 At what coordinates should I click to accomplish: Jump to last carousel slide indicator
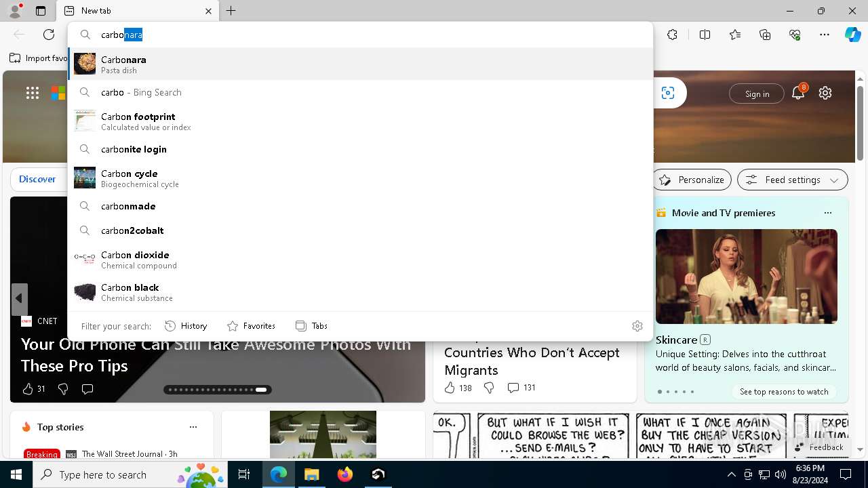(x=261, y=390)
